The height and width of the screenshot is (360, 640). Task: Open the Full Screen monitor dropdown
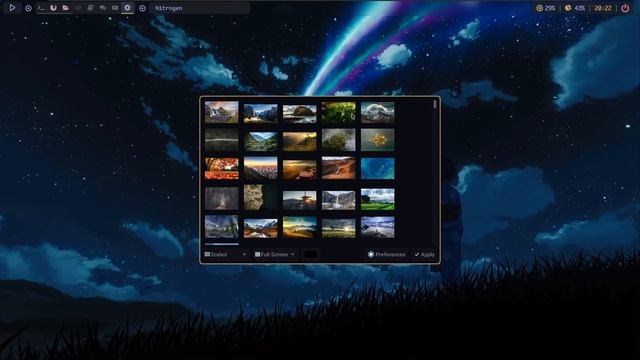point(274,254)
